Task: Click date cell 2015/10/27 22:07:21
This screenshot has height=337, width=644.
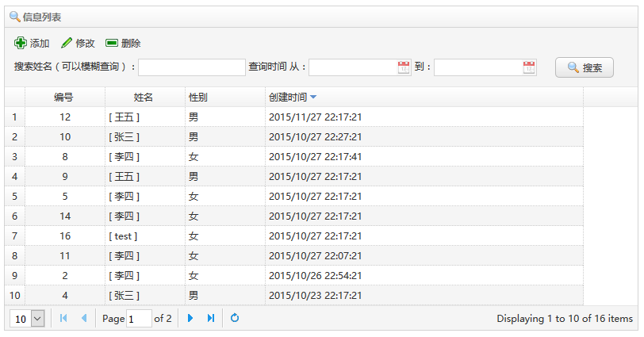Action: click(424, 256)
